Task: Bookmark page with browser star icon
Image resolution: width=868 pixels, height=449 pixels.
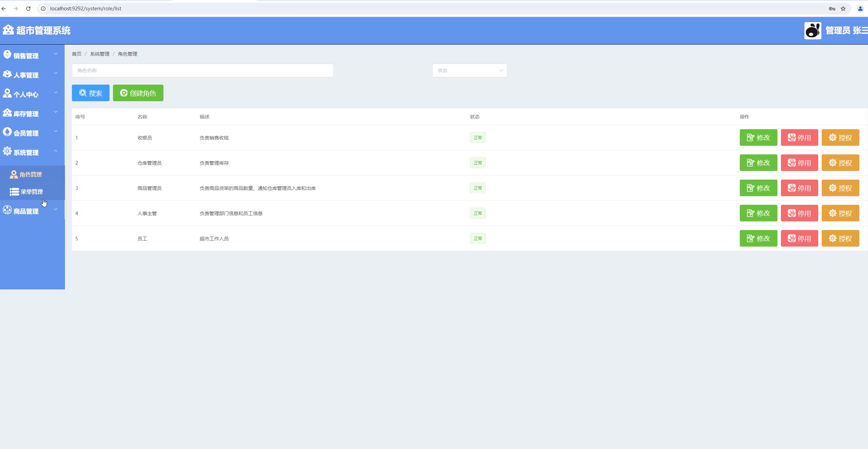Action: tap(843, 9)
